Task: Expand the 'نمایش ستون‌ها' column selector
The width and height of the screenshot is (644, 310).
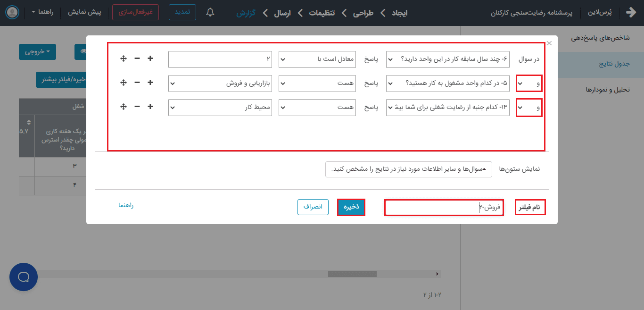Action: (x=408, y=169)
